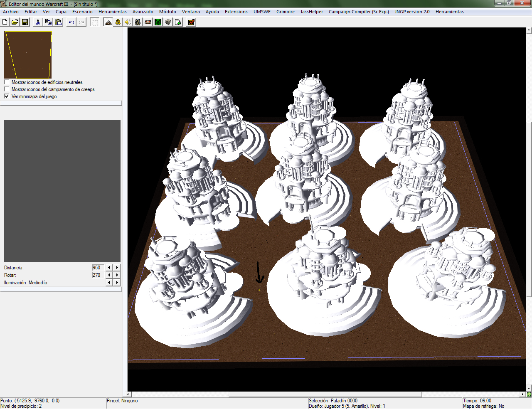Save the map using the floppy disk icon
Image resolution: width=532 pixels, height=409 pixels.
pos(25,22)
